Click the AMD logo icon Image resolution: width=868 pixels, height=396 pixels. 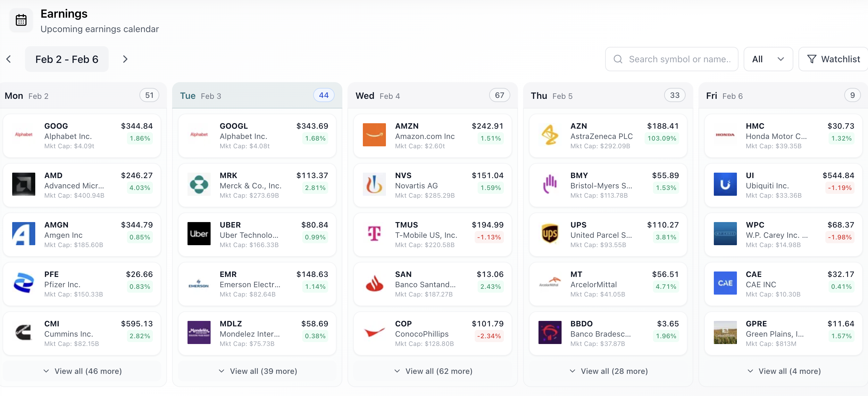click(24, 185)
